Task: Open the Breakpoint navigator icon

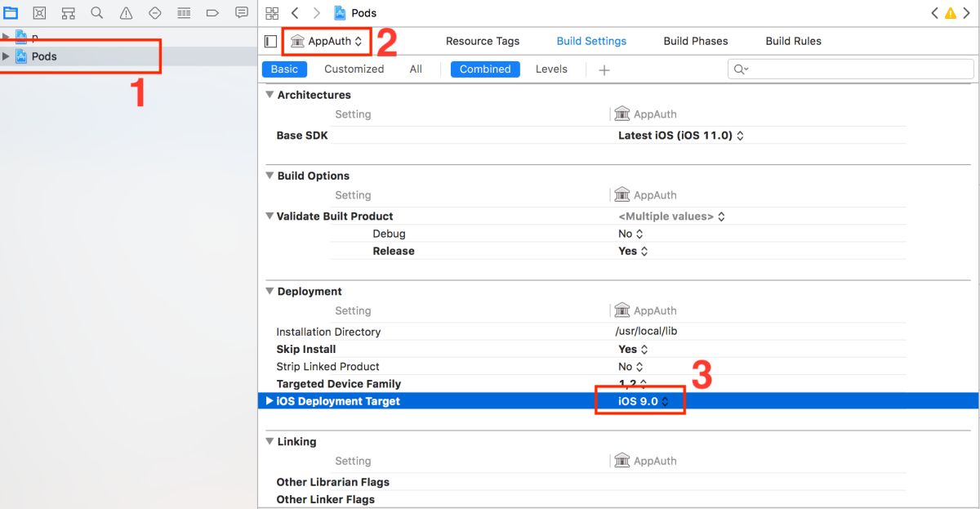Action: [212, 13]
